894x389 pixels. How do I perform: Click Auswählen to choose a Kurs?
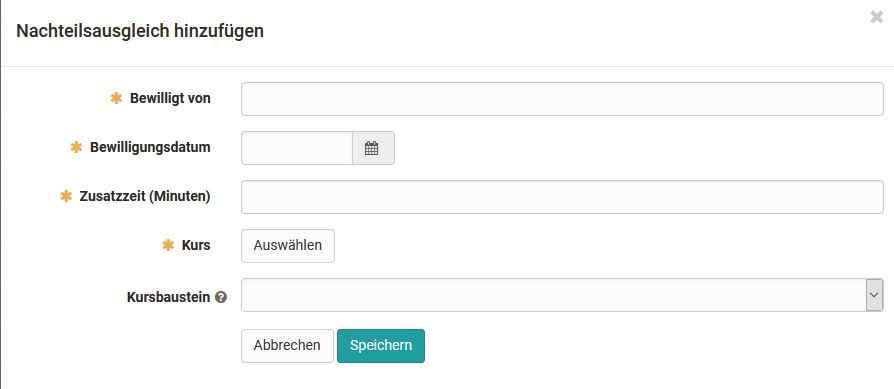288,246
